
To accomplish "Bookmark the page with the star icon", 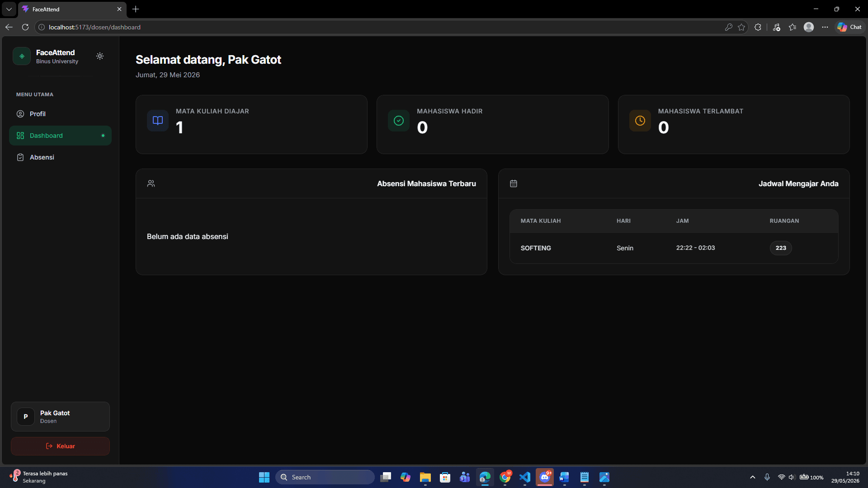I will tap(741, 27).
